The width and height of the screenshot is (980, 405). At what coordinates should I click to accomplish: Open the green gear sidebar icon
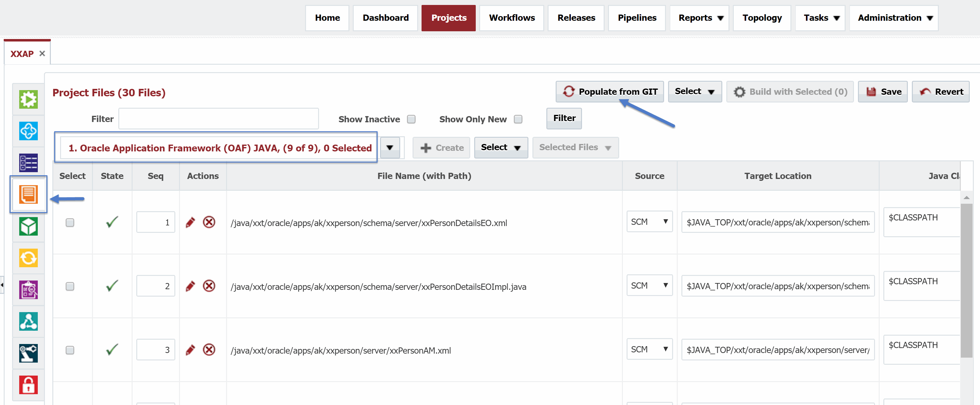(x=28, y=100)
